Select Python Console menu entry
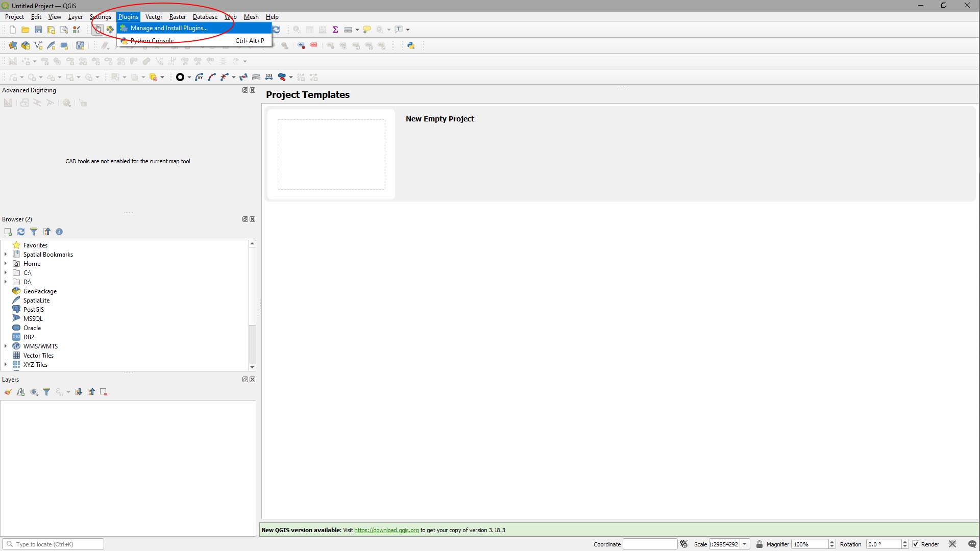The height and width of the screenshot is (551, 980). tap(194, 41)
